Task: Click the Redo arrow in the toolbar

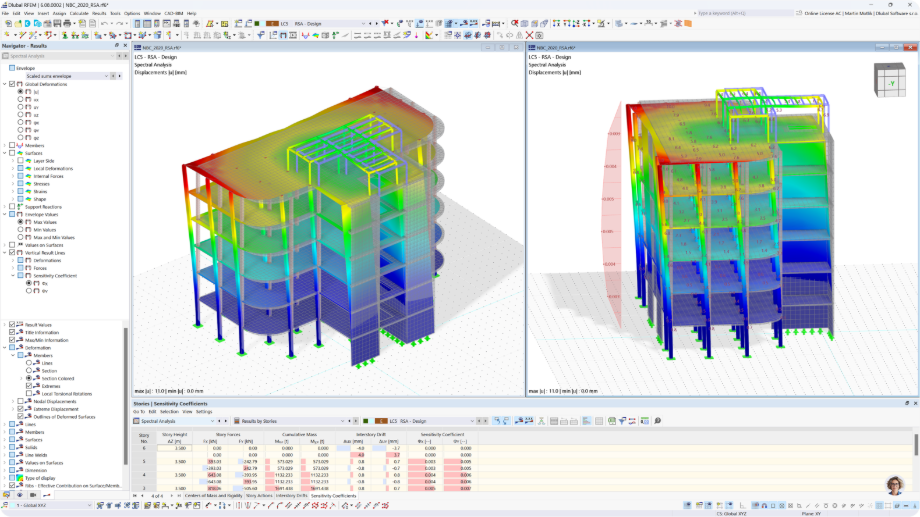Action: (x=120, y=23)
